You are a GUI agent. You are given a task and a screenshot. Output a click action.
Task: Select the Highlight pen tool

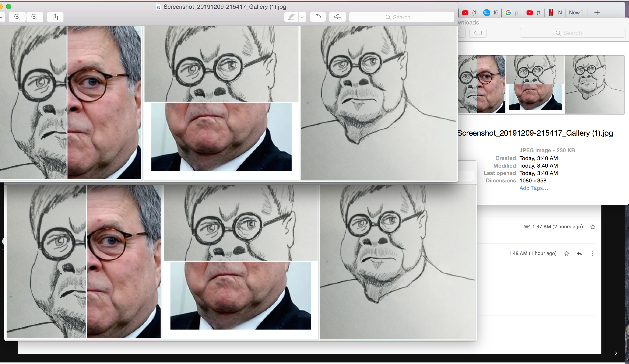pos(291,17)
